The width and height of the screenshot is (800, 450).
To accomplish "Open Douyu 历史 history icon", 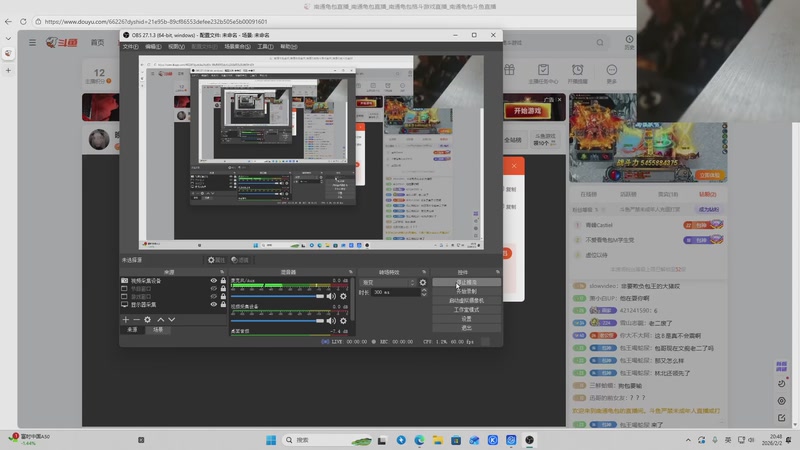I will click(629, 42).
